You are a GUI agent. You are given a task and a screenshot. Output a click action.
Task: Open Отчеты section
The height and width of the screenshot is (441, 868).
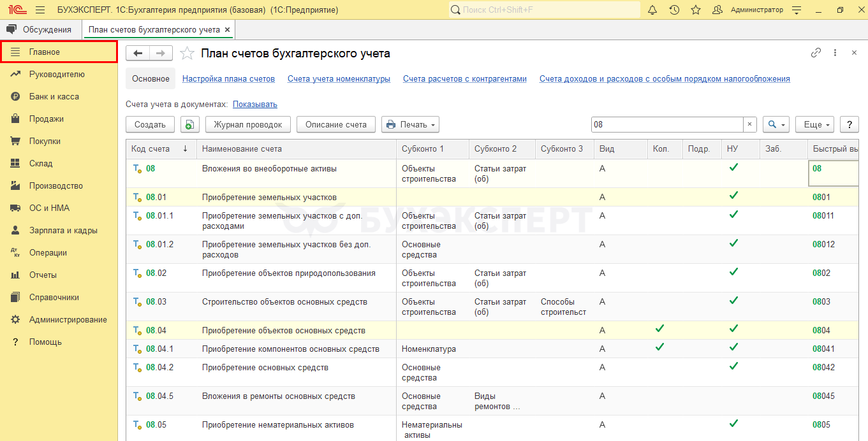(59, 275)
